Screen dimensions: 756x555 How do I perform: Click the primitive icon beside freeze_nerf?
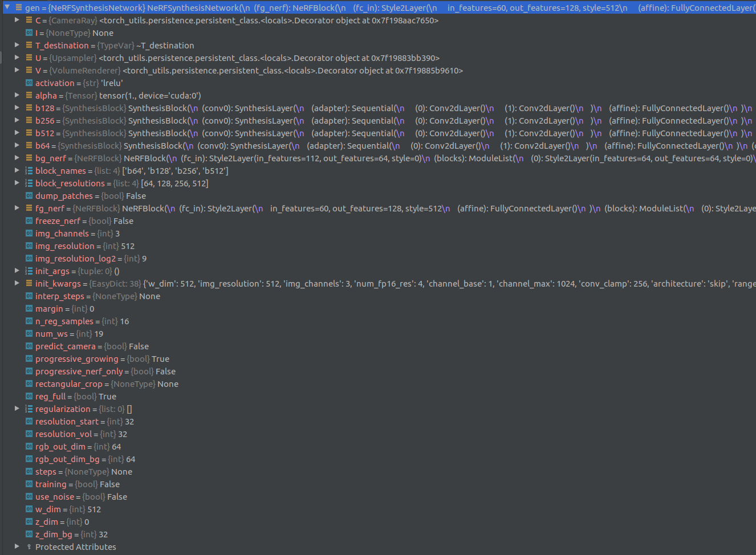pyautogui.click(x=29, y=221)
